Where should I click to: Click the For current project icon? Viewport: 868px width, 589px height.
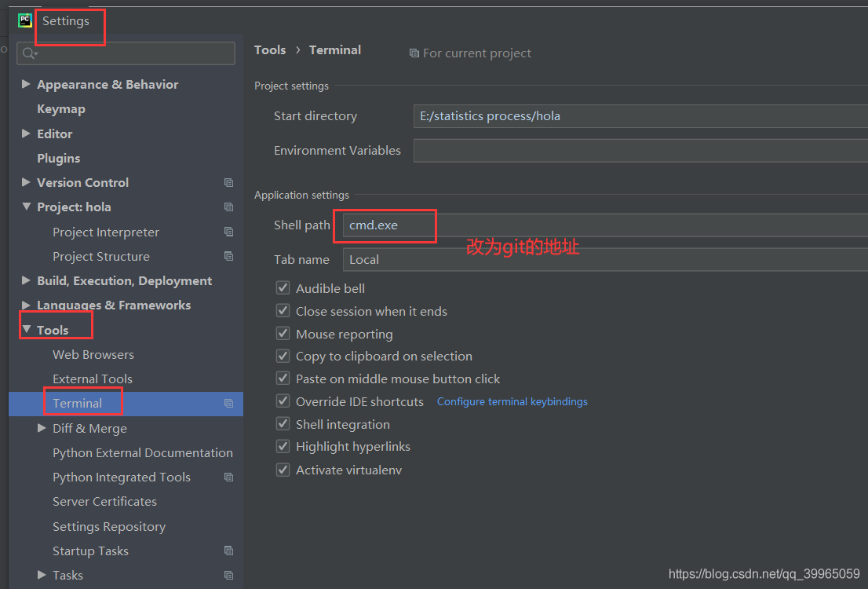point(414,53)
